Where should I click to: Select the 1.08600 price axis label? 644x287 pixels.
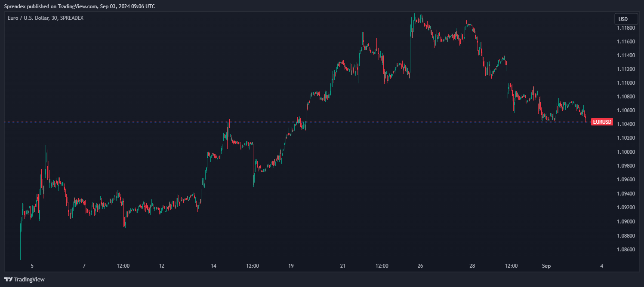click(626, 249)
